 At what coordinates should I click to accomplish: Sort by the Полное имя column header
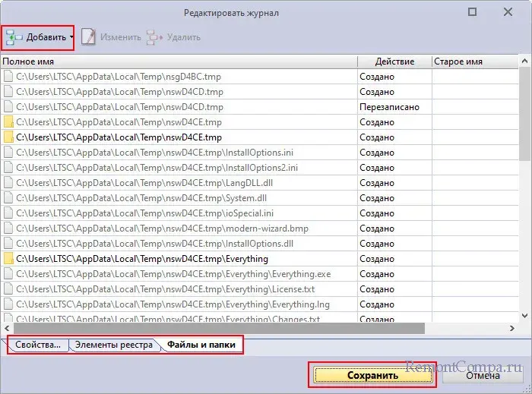point(179,61)
